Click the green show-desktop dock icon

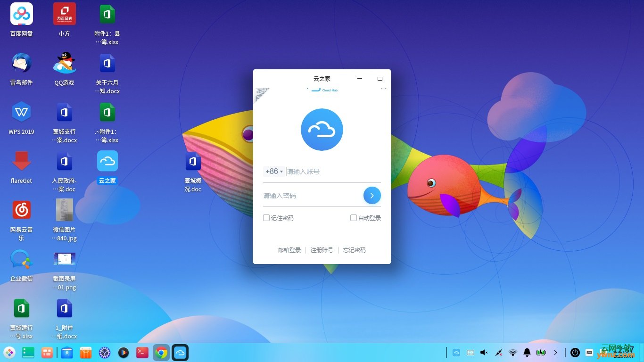pyautogui.click(x=28, y=353)
